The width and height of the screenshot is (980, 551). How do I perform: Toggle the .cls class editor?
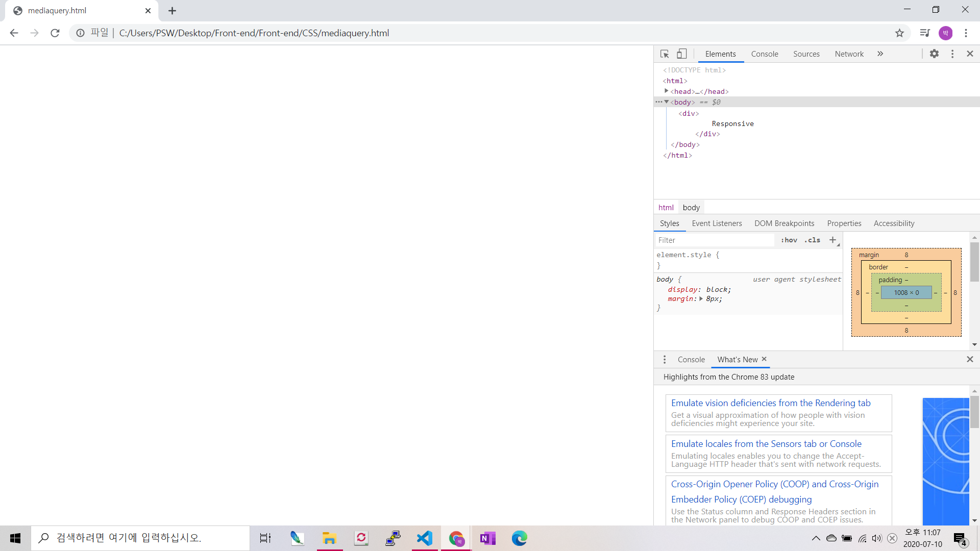click(x=813, y=240)
